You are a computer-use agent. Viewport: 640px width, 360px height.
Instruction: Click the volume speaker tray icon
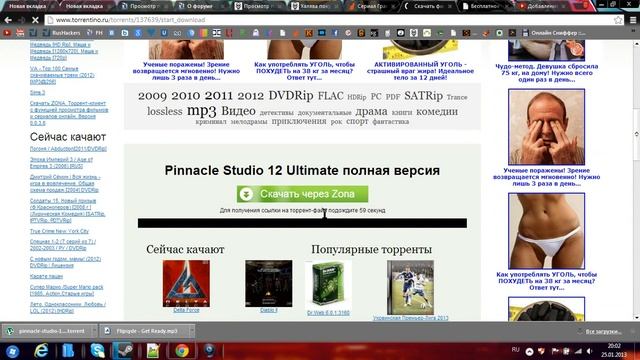(x=589, y=351)
